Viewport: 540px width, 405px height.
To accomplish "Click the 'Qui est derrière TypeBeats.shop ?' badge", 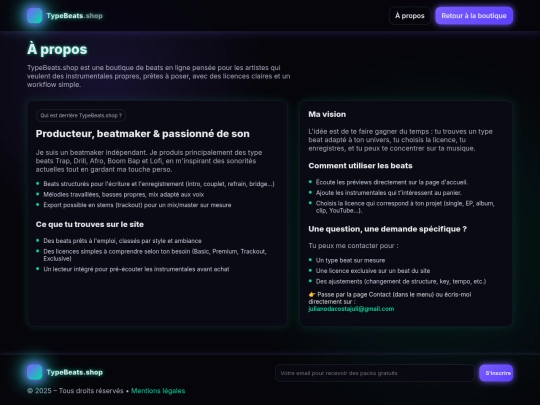I will tap(81, 115).
